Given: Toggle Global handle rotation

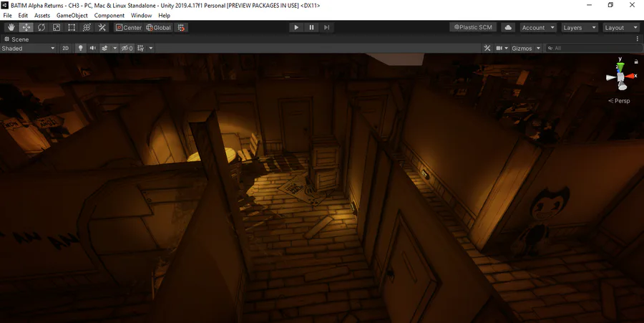Looking at the screenshot, I should tap(159, 27).
